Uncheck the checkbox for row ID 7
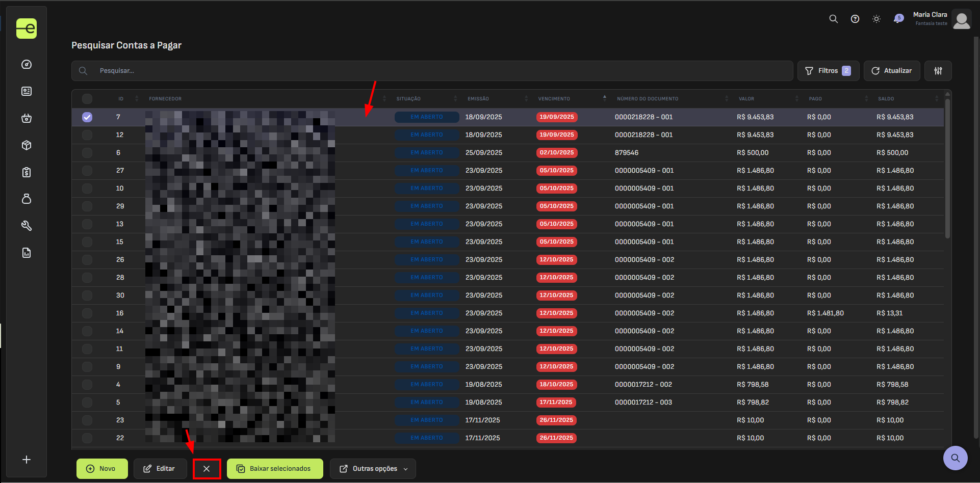 click(x=87, y=117)
